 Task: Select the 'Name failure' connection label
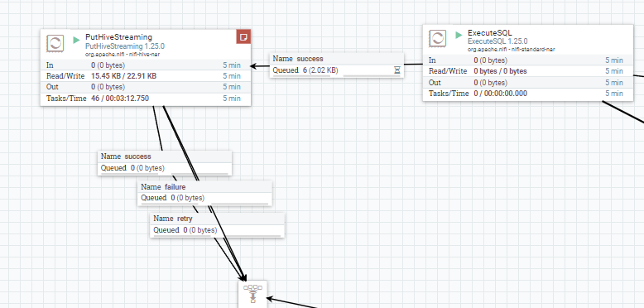[x=163, y=187]
